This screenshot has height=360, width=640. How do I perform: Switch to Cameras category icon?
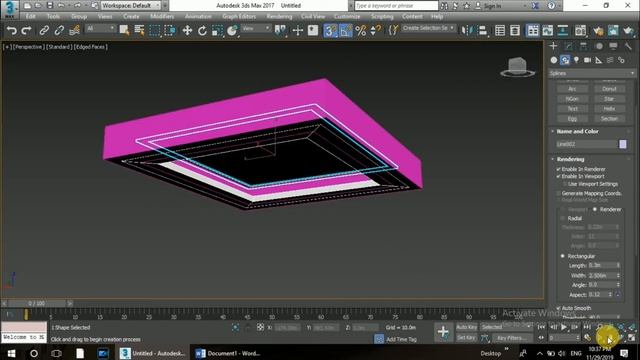pyautogui.click(x=587, y=60)
